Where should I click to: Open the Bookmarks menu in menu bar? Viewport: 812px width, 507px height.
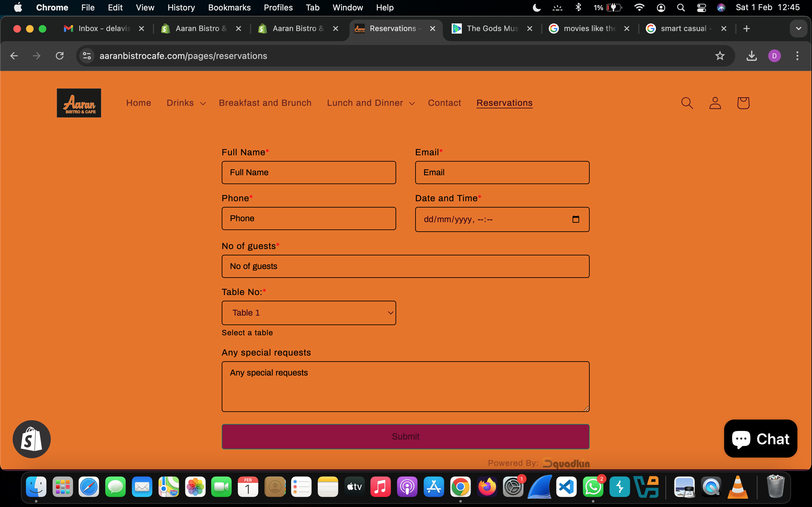pyautogui.click(x=229, y=7)
